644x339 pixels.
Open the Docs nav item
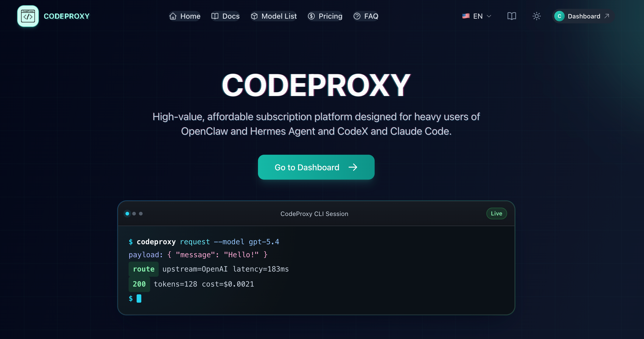(225, 16)
